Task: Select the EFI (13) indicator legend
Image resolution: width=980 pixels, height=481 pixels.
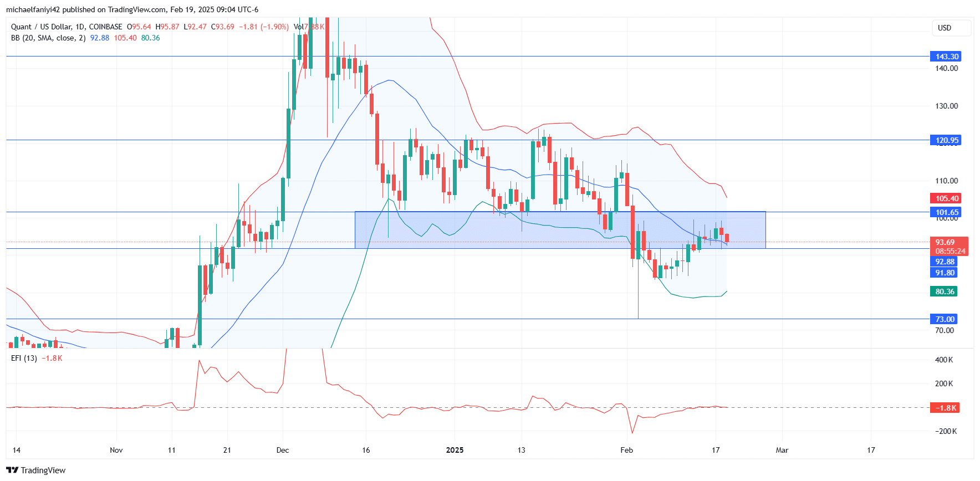Action: pos(24,358)
